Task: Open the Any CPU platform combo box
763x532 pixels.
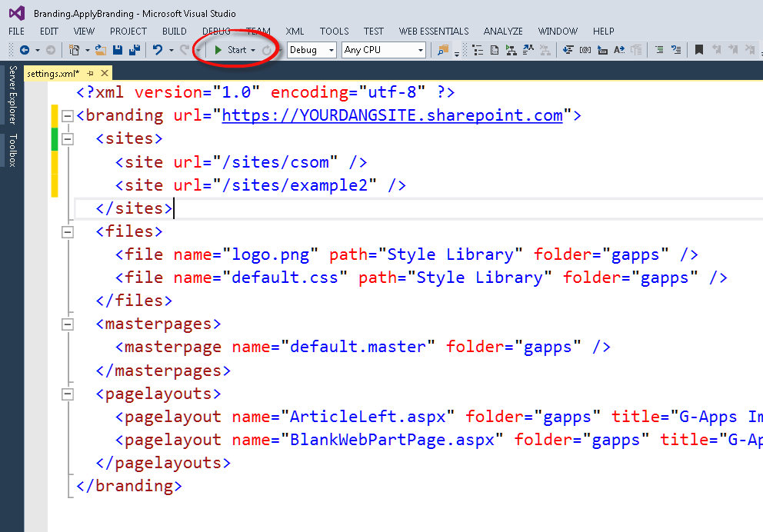Action: tap(384, 50)
